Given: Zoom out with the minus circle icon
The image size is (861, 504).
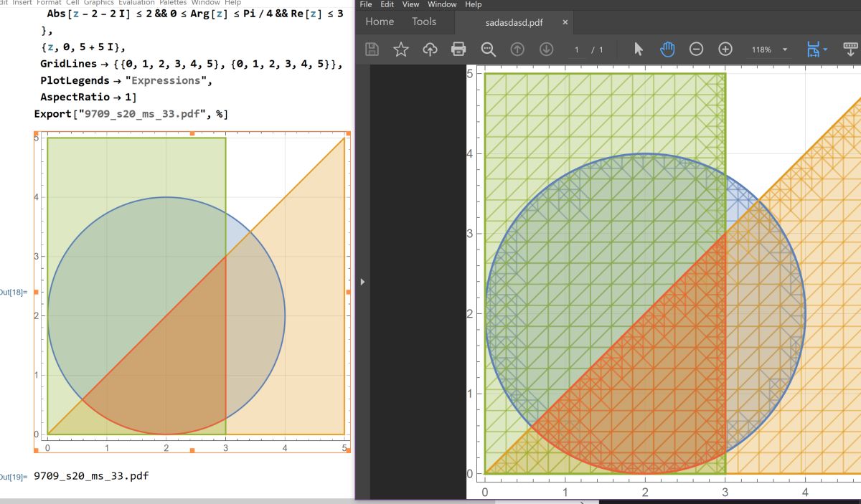Looking at the screenshot, I should 696,49.
